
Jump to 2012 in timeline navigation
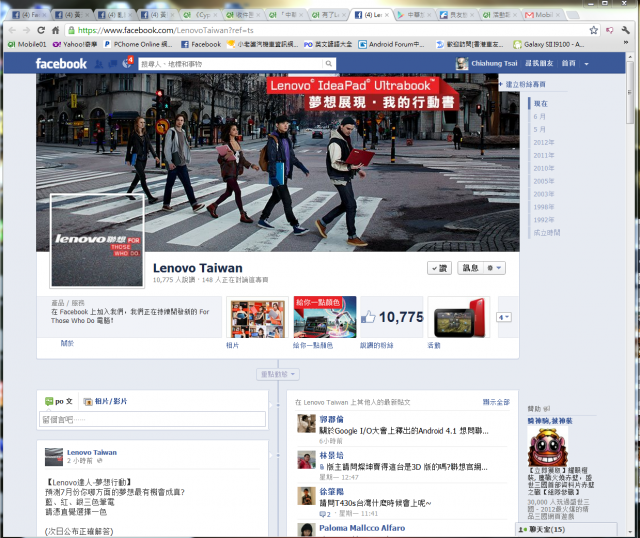pyautogui.click(x=544, y=142)
